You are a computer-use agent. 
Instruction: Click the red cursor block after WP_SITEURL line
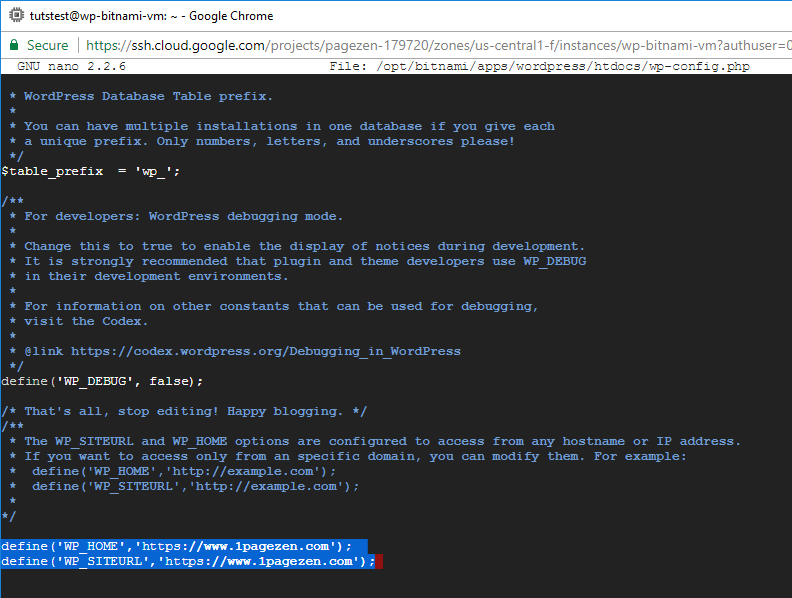point(379,562)
